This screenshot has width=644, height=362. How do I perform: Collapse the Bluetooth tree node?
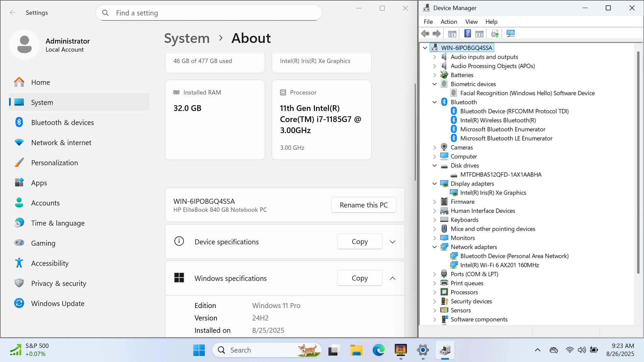click(435, 102)
